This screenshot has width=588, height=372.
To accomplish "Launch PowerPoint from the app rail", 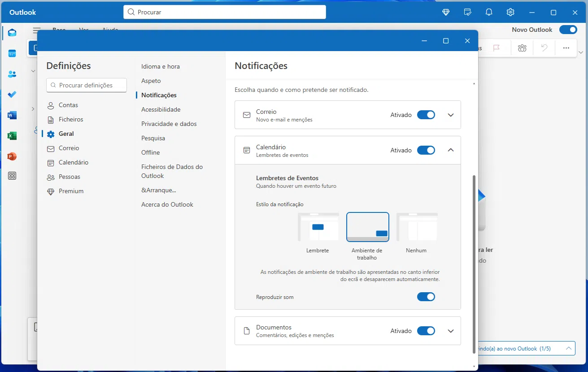I will [x=12, y=156].
